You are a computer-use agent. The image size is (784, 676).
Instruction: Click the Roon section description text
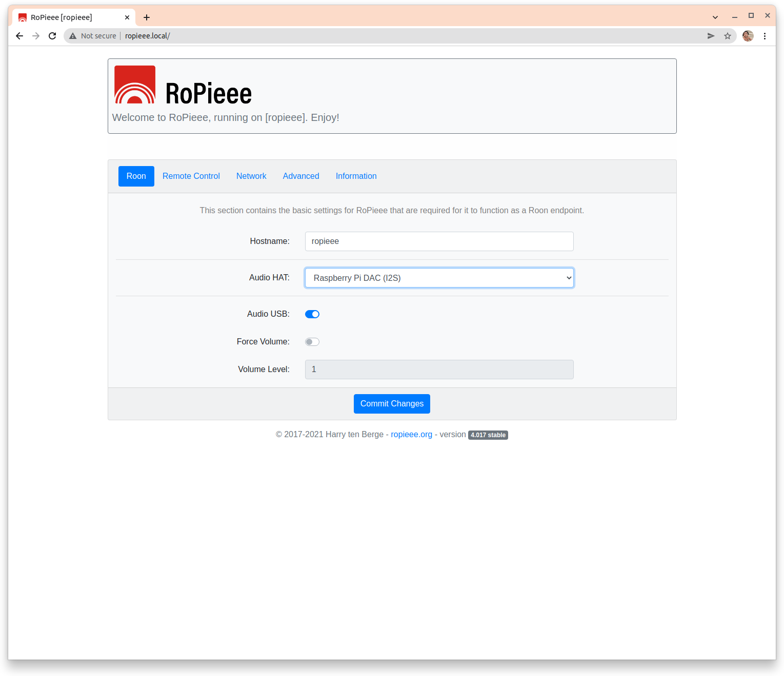(392, 211)
